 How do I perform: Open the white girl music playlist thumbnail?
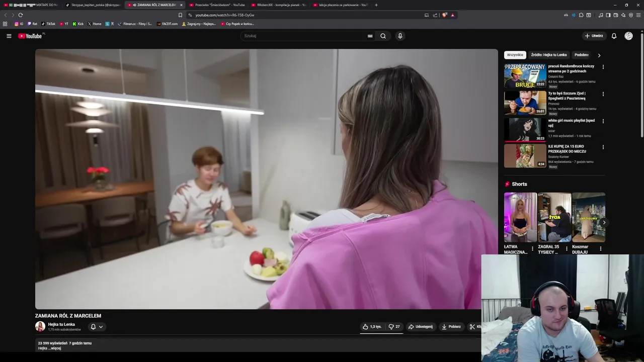pyautogui.click(x=525, y=130)
